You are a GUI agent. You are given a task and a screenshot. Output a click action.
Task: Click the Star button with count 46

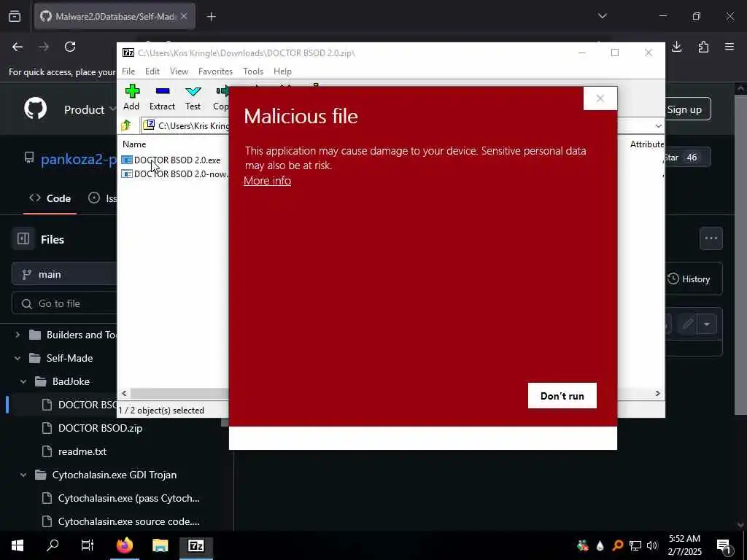pos(687,157)
